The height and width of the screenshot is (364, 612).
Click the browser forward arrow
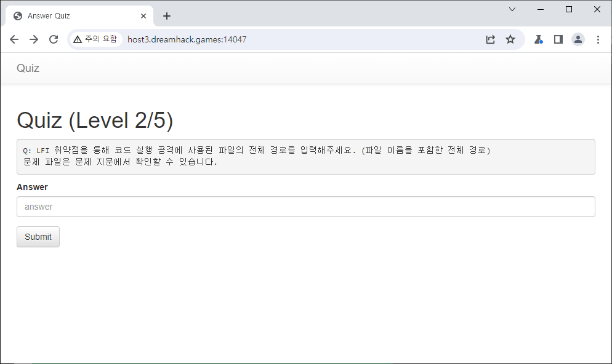[34, 39]
